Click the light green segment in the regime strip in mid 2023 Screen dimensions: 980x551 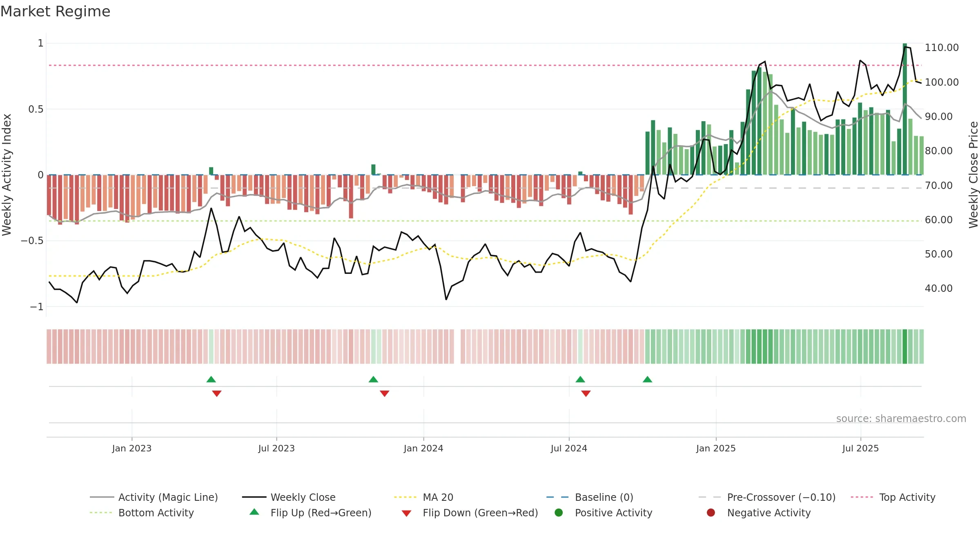[211, 347]
